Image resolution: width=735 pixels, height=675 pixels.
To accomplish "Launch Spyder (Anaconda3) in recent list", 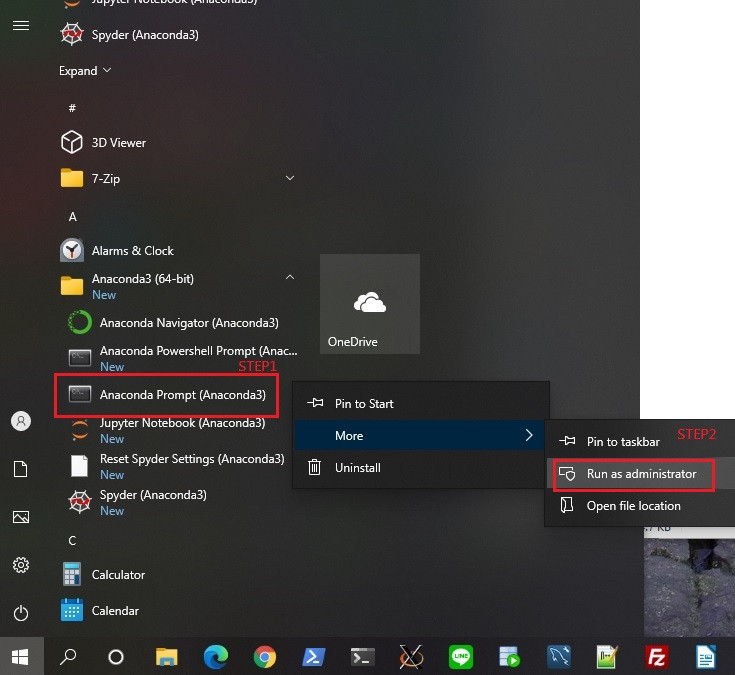I will point(129,35).
